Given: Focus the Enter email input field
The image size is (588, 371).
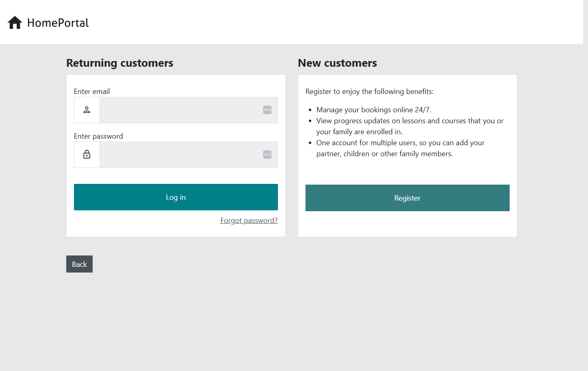Looking at the screenshot, I should pos(189,110).
